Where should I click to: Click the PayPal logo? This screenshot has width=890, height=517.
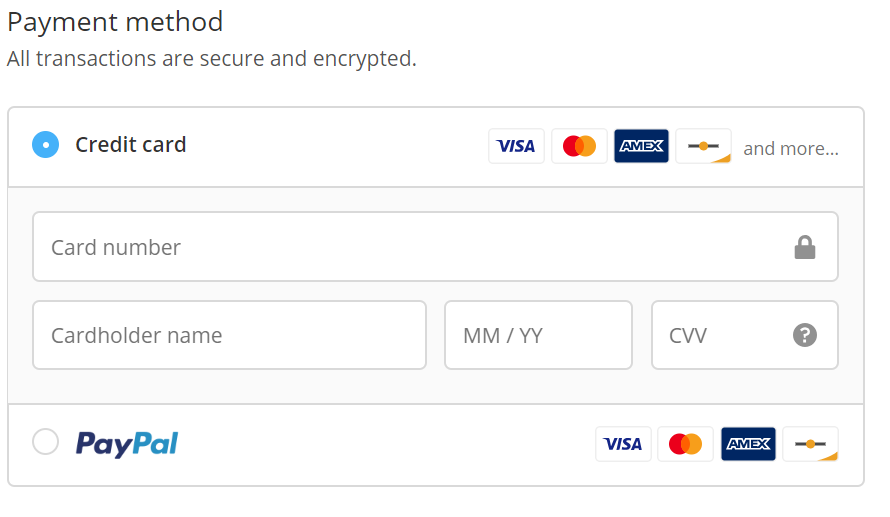coord(127,444)
